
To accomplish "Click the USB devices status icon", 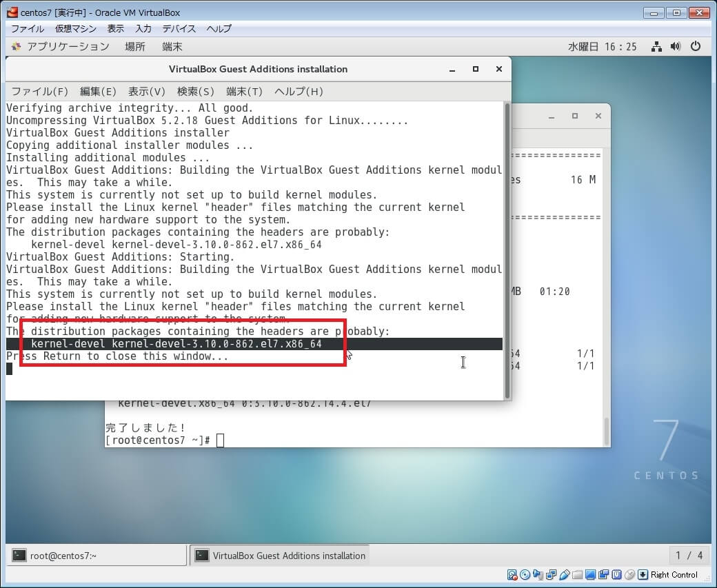I will point(564,575).
